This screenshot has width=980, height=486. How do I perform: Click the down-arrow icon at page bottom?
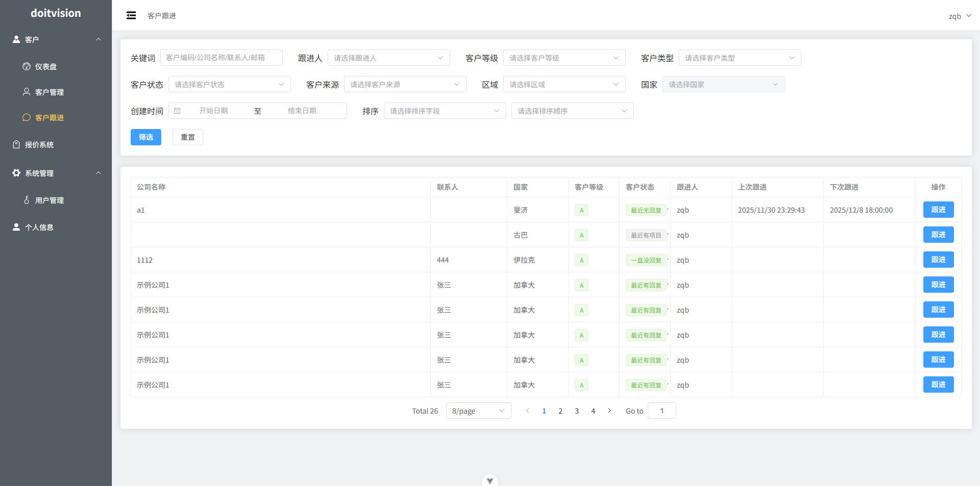[490, 480]
